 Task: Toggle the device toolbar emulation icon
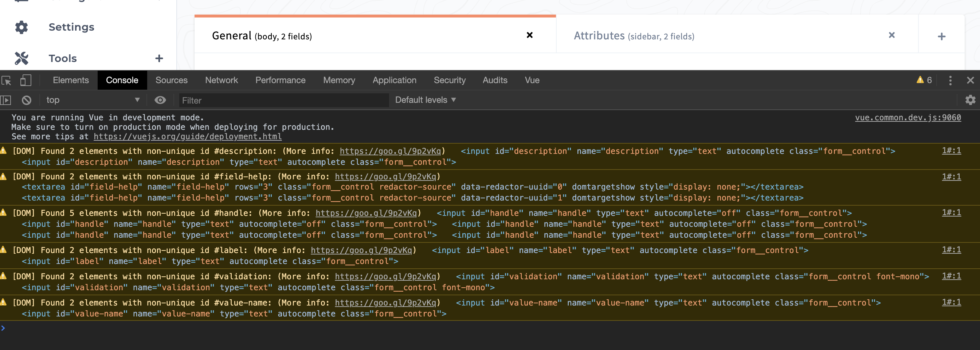pos(25,80)
